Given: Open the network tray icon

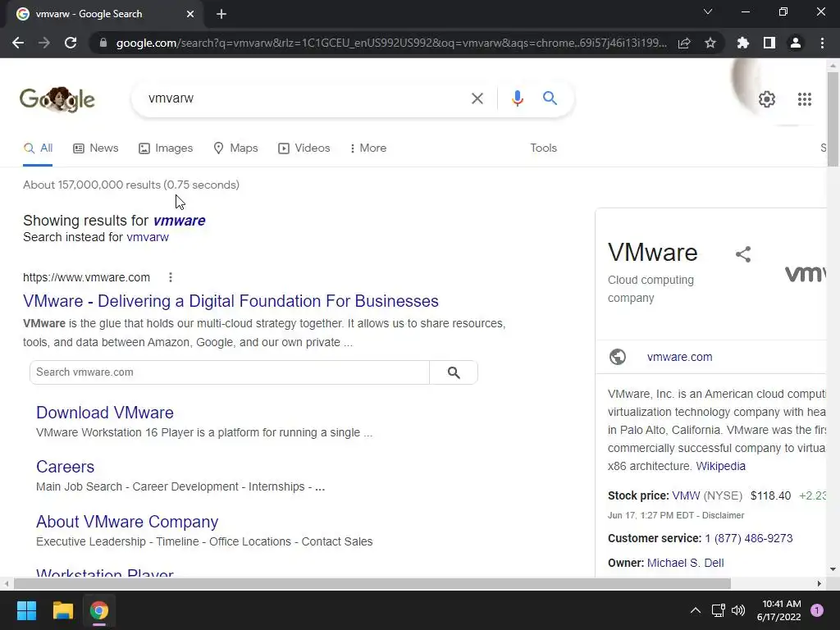Looking at the screenshot, I should [718, 610].
